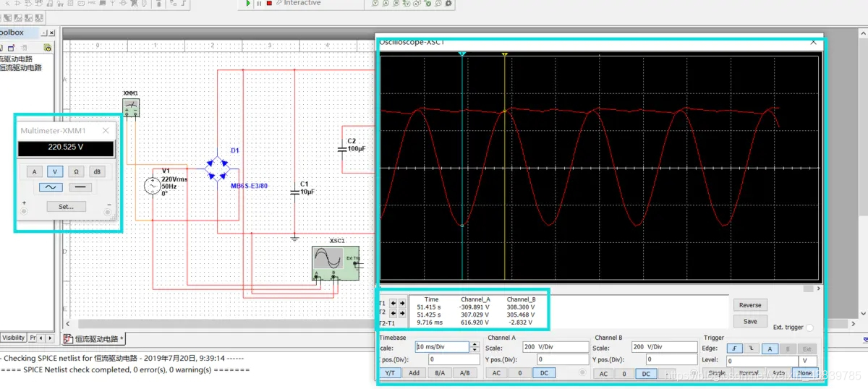Click the oscilloscope Reverse button
The height and width of the screenshot is (389, 868).
coord(750,305)
